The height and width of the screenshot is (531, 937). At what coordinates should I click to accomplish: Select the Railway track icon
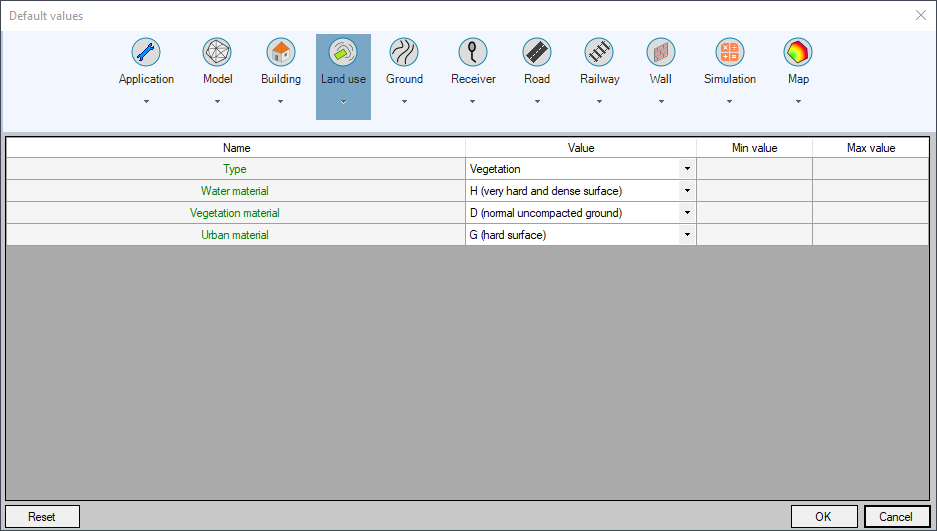(x=599, y=53)
